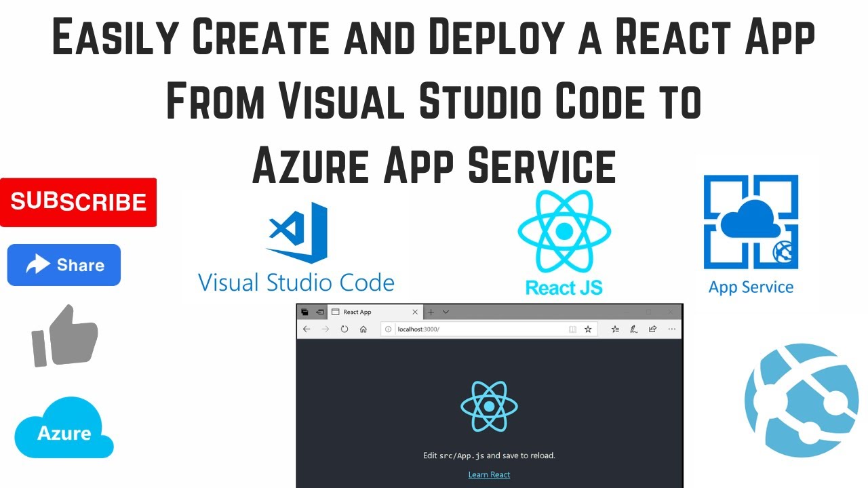Click the browser forward arrow

coord(325,329)
